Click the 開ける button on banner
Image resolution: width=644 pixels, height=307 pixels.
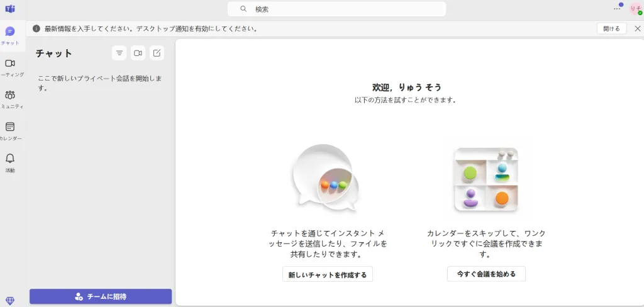pyautogui.click(x=611, y=28)
